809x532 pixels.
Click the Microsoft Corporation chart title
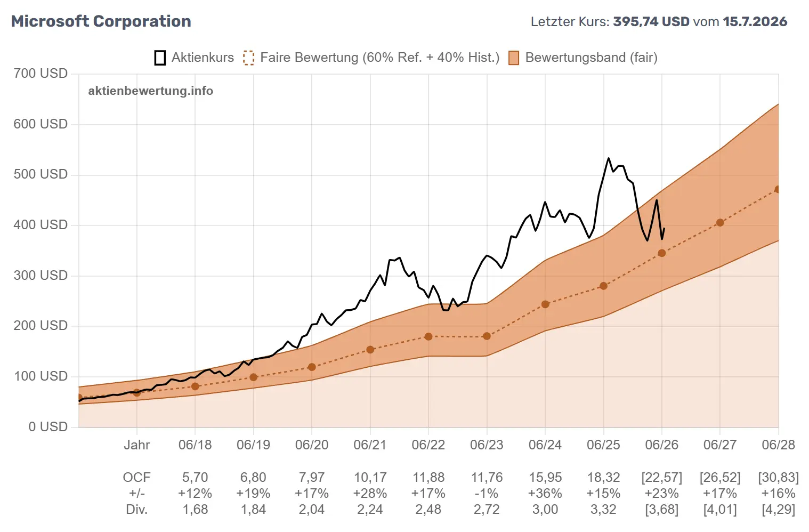(101, 21)
